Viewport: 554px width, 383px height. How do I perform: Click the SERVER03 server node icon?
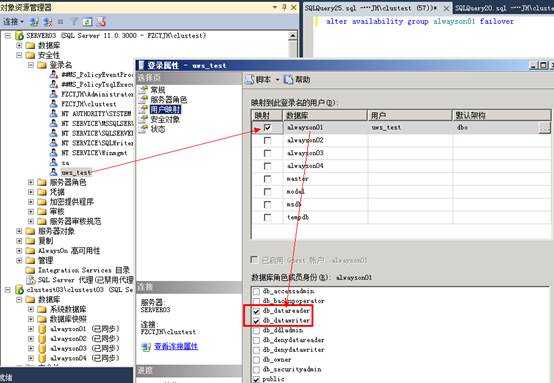tap(19, 36)
